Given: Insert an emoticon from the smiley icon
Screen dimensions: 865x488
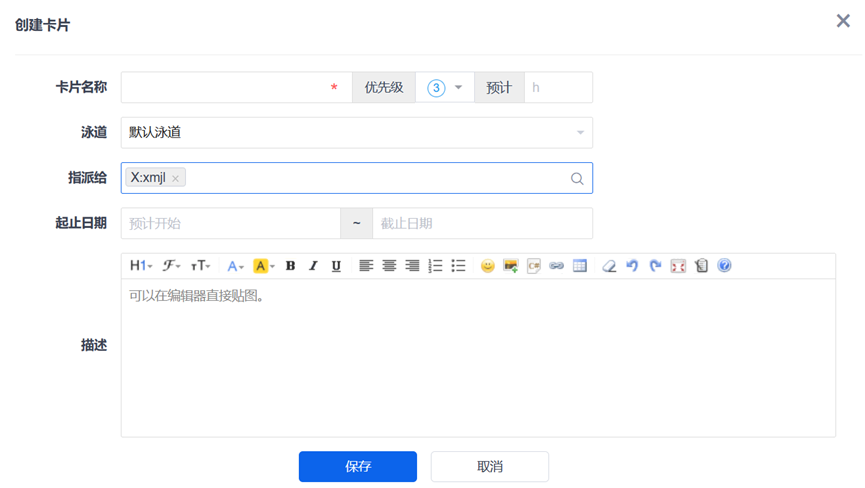Looking at the screenshot, I should pyautogui.click(x=487, y=266).
